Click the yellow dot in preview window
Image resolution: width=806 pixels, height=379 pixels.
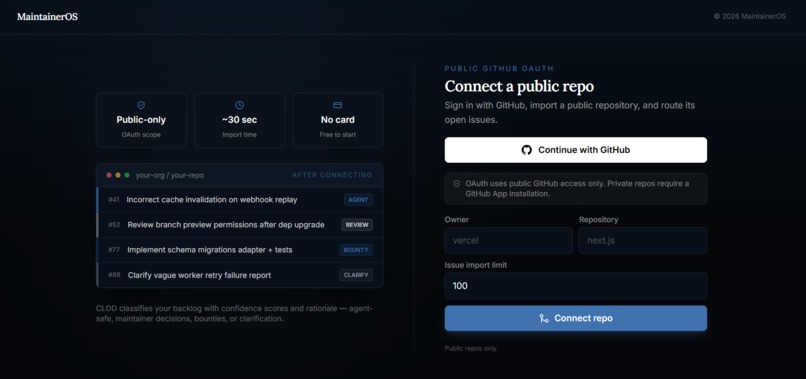[x=118, y=175]
